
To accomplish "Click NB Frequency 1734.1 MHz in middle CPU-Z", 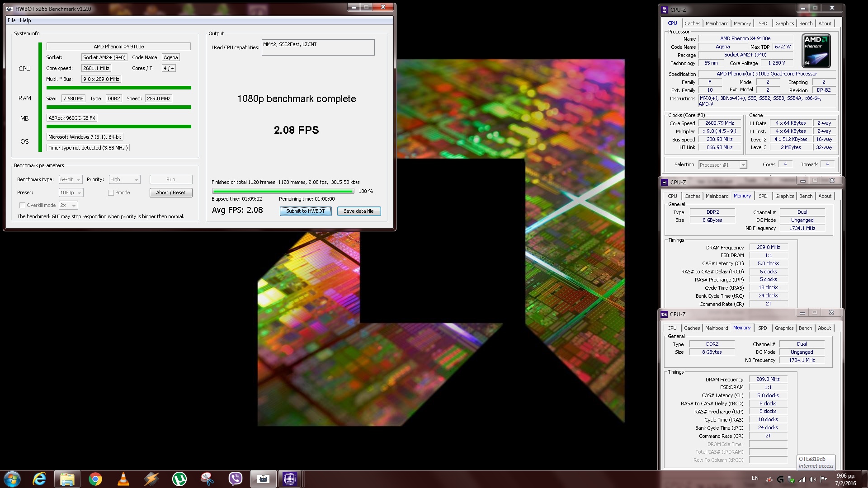I will tap(802, 228).
